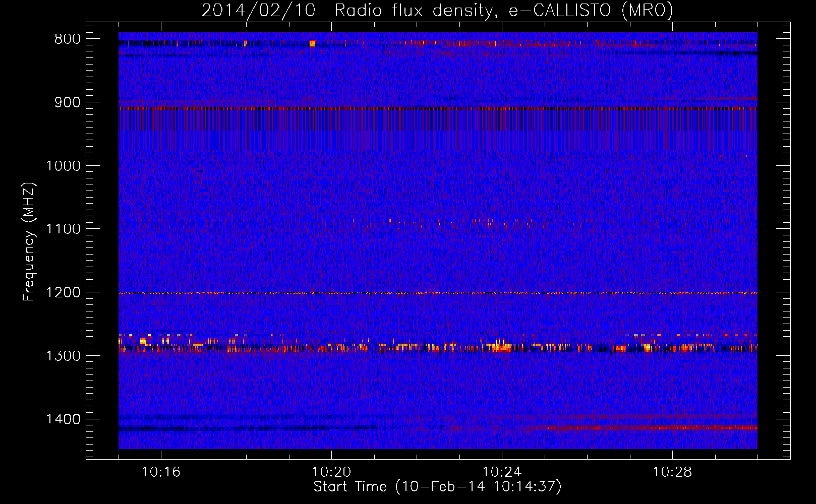The height and width of the screenshot is (504, 816).
Task: Click the 1000 frequency tick label
Action: 63,166
